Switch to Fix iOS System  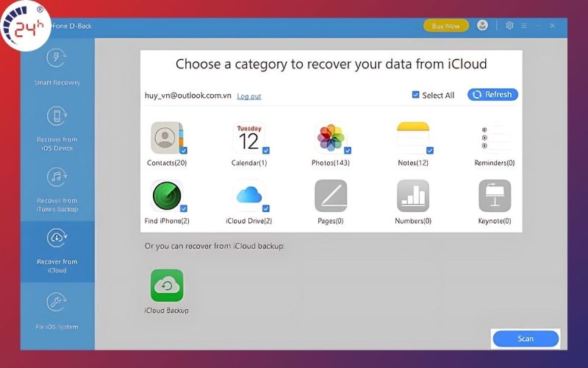tap(57, 312)
